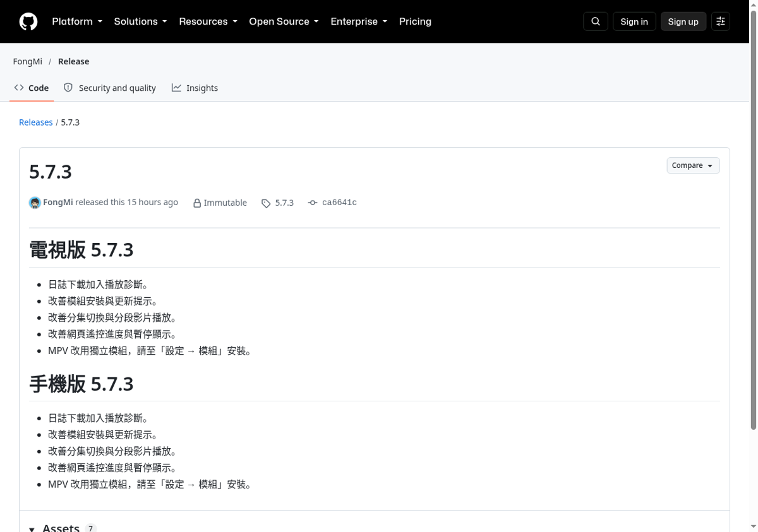Go to the Releases breadcrumb link

click(x=36, y=122)
